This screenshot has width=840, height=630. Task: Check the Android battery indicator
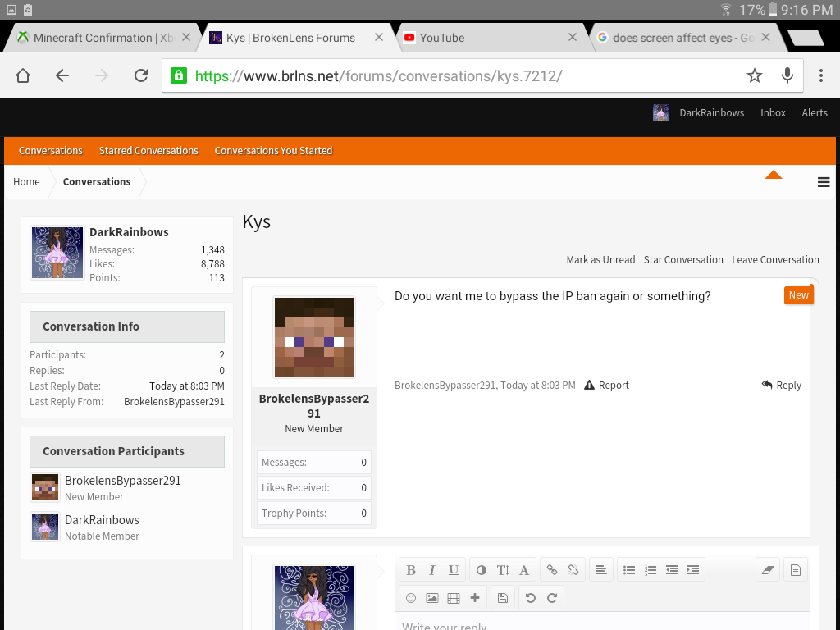[772, 10]
